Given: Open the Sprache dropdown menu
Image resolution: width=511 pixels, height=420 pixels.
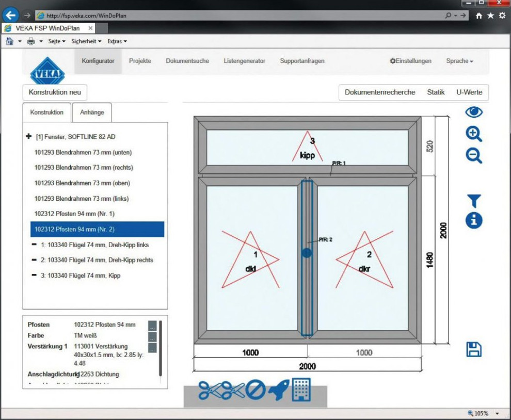Looking at the screenshot, I should (x=459, y=61).
